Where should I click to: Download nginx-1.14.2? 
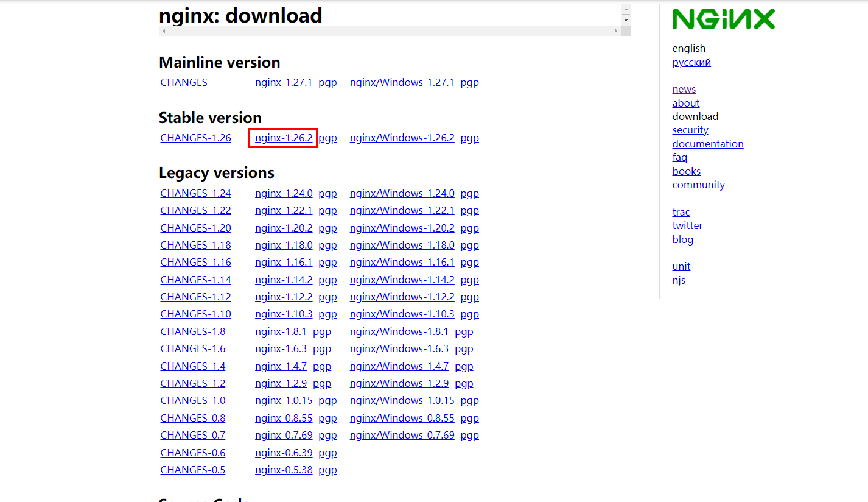(x=284, y=280)
